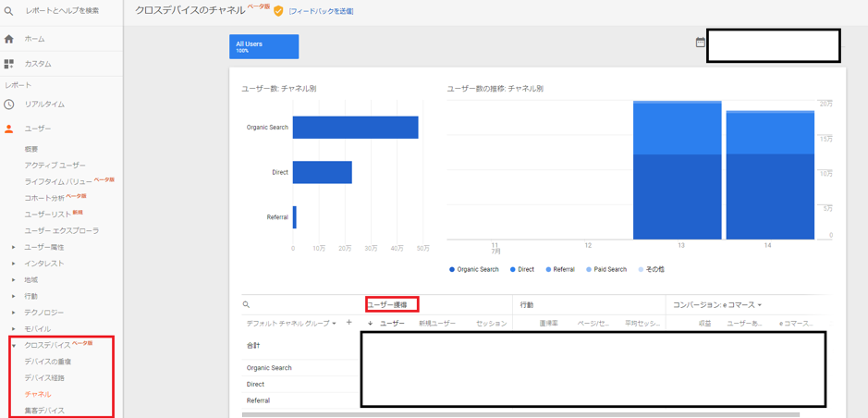Click the ユーザー person icon
Screen dimensions: 868x418
click(x=9, y=129)
